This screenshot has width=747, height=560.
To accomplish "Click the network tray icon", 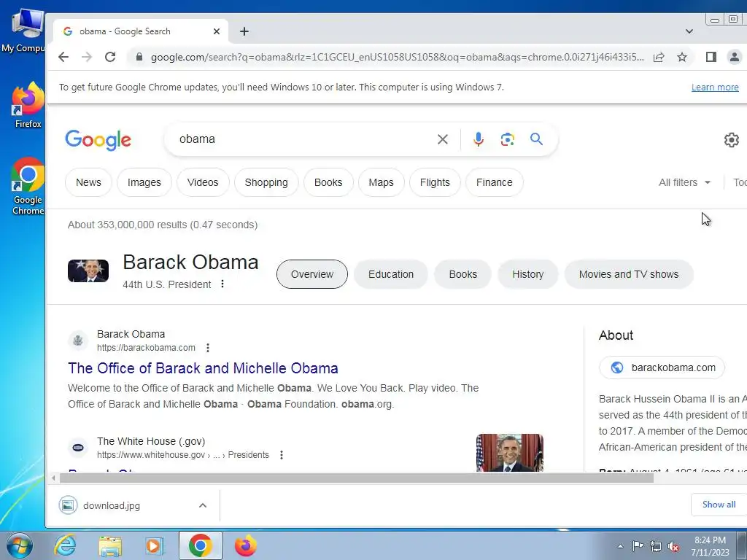I will [656, 547].
